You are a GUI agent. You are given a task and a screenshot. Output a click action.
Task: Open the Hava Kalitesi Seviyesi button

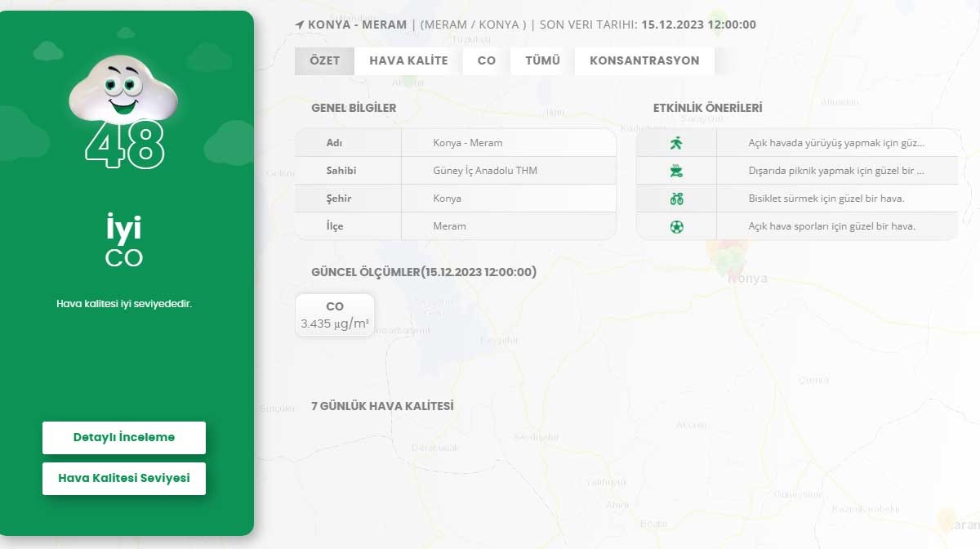click(x=124, y=479)
